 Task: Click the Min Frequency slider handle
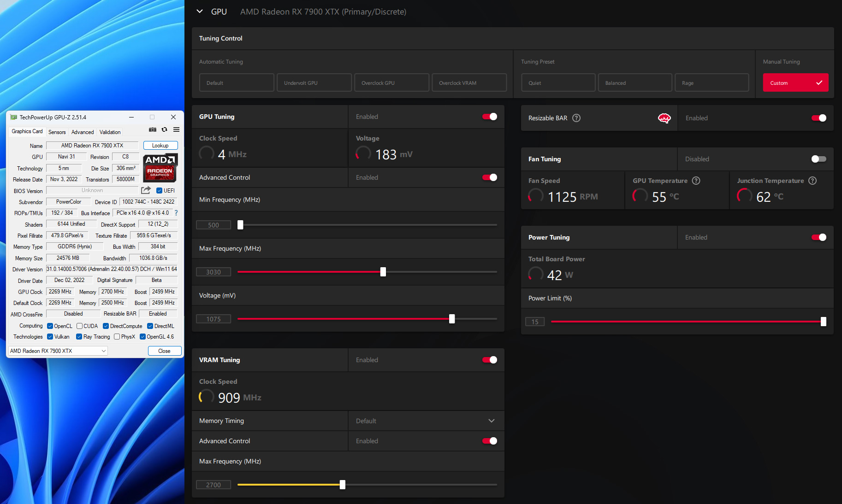240,225
